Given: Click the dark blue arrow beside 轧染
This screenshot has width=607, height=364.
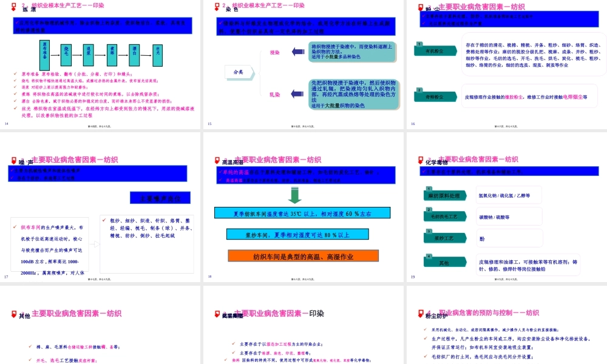Looking at the screenshot, I should 297,93.
